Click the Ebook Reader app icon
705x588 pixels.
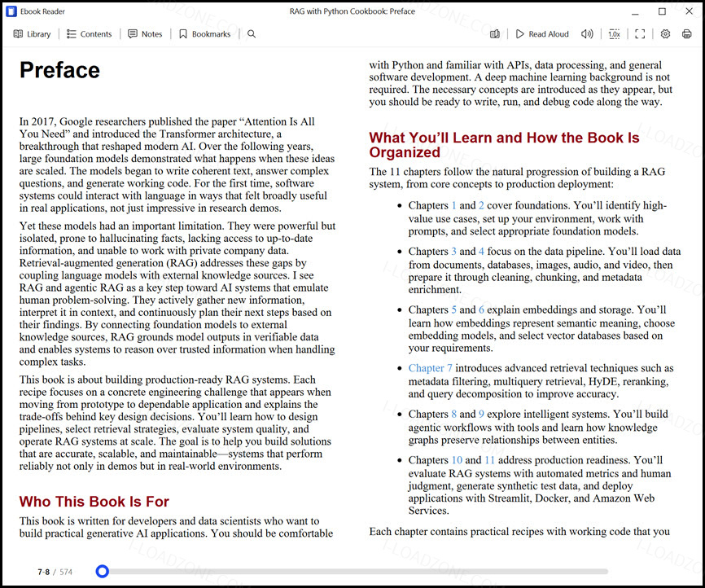coord(11,11)
